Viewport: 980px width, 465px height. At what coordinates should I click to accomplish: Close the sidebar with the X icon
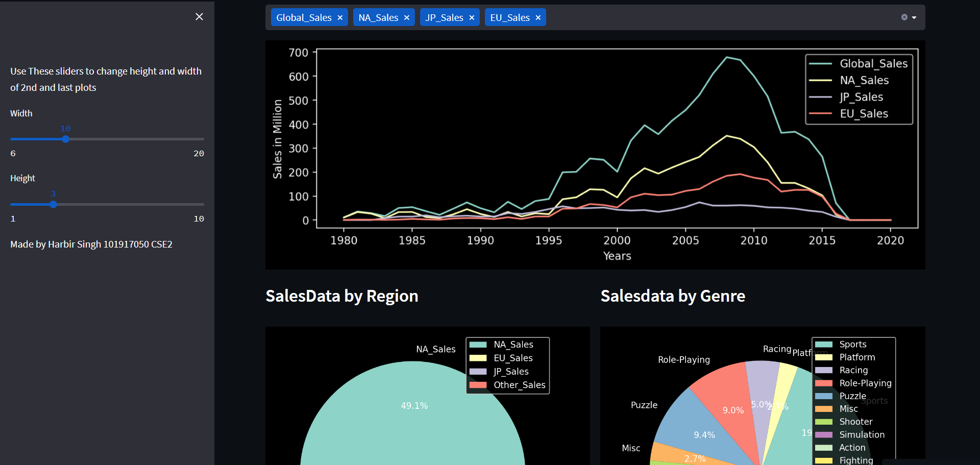pos(199,17)
